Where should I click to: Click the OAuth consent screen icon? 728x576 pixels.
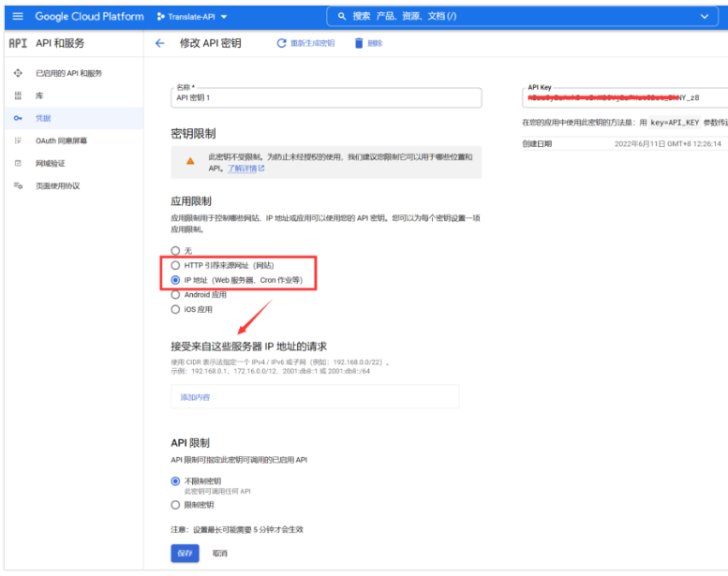(x=18, y=140)
